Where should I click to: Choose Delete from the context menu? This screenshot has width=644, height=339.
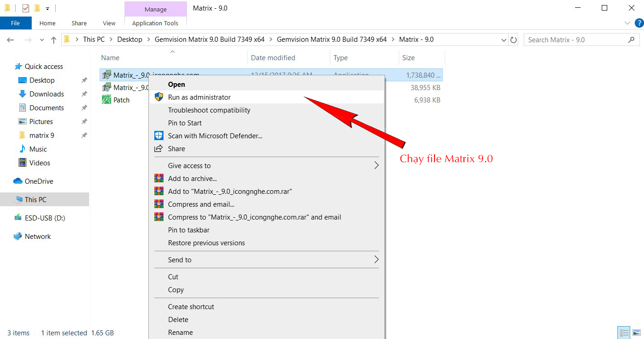click(266, 320)
